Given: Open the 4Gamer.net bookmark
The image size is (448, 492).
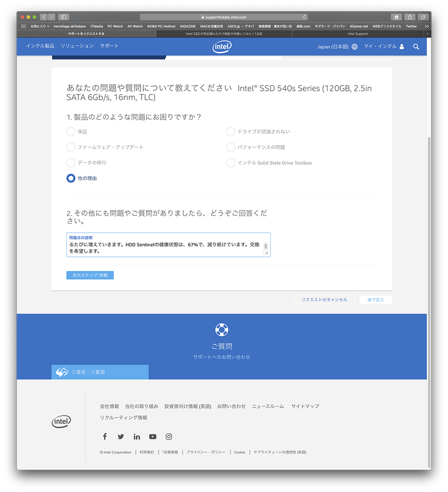Looking at the screenshot, I should [x=359, y=26].
